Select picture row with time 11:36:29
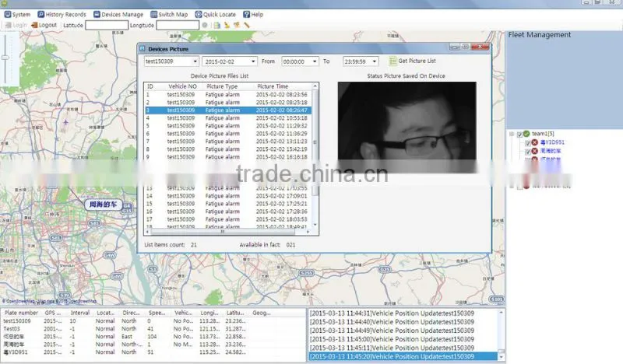The image size is (623, 364). (x=228, y=133)
